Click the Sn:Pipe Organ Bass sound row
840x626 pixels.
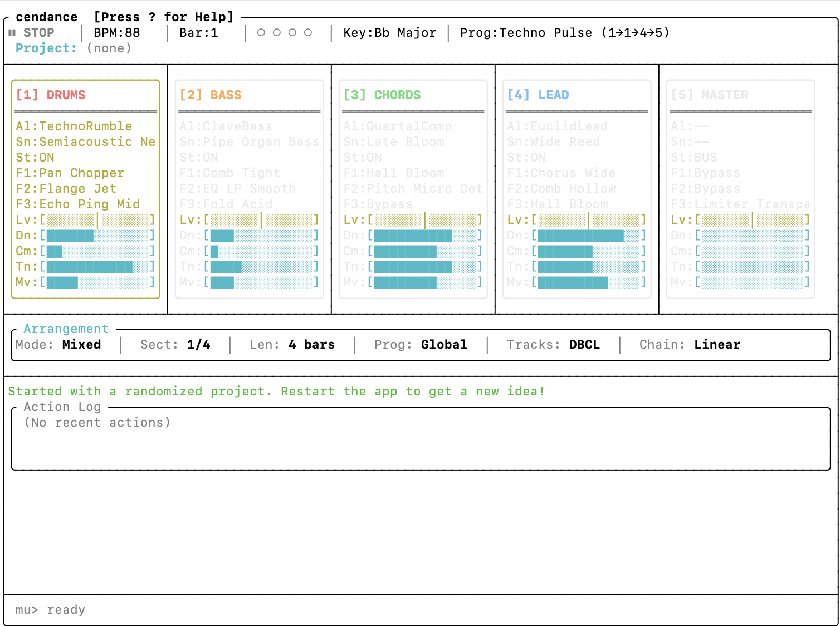[250, 142]
